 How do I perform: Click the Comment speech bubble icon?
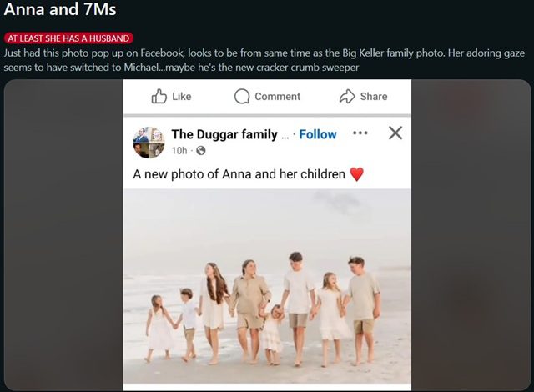tap(242, 97)
